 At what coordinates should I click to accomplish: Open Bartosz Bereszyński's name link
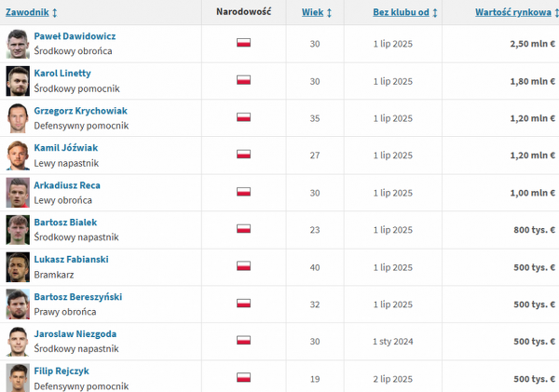(x=77, y=297)
